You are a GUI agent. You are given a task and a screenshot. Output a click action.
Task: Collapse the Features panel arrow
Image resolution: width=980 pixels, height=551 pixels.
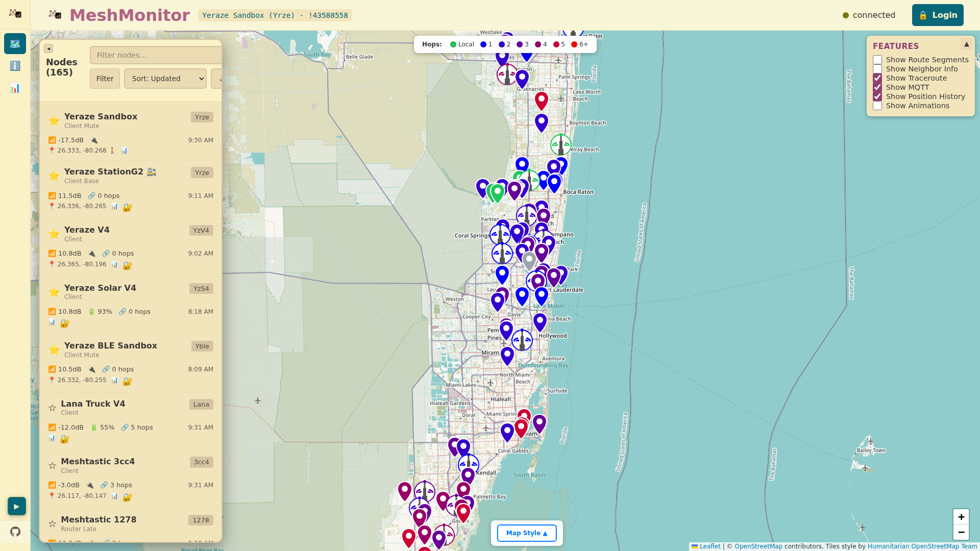click(966, 44)
